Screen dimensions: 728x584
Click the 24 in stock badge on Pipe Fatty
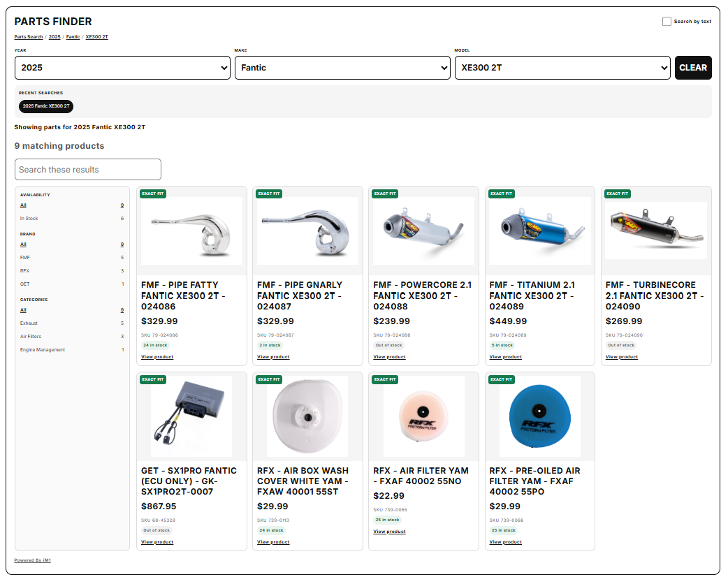pos(155,345)
